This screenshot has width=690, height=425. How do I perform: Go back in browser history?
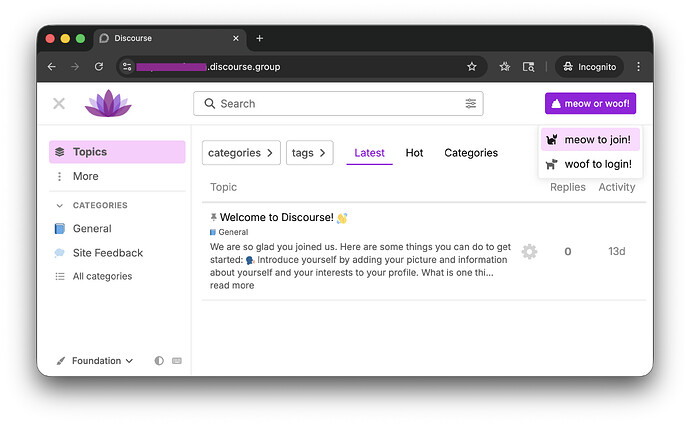point(52,67)
